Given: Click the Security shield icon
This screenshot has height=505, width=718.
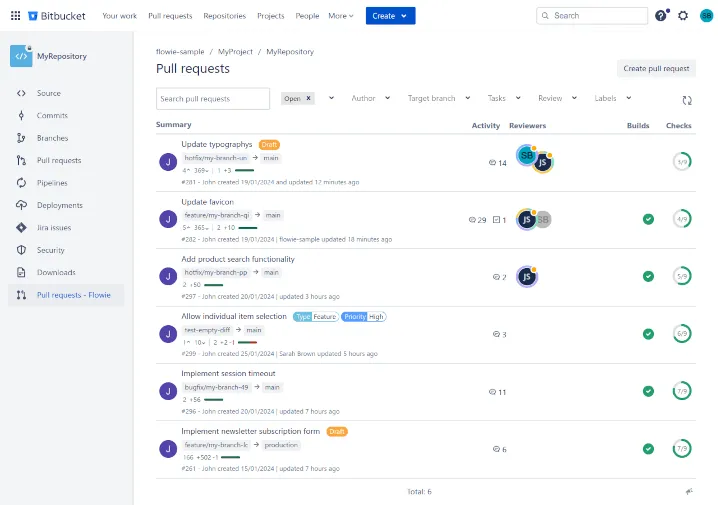Looking at the screenshot, I should 21,250.
